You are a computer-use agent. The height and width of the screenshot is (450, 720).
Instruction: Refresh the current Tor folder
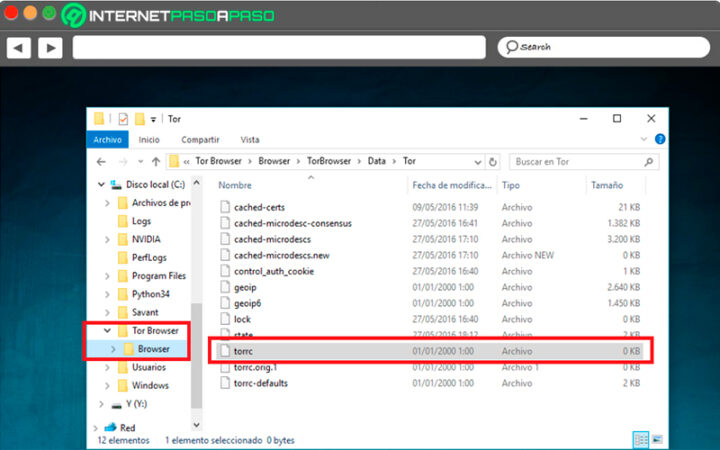coord(493,162)
